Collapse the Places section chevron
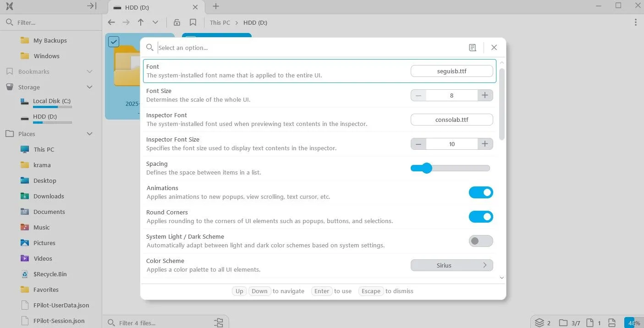Image resolution: width=644 pixels, height=328 pixels. click(89, 134)
